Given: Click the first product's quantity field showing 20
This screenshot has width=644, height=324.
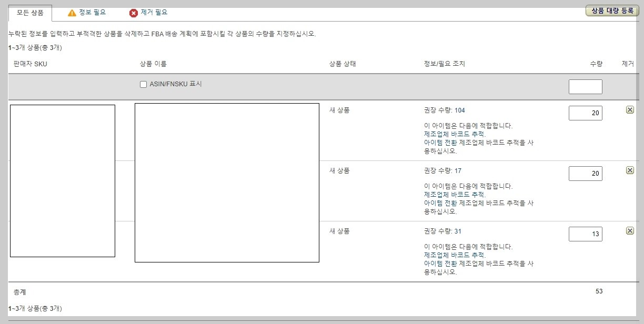Looking at the screenshot, I should [585, 113].
